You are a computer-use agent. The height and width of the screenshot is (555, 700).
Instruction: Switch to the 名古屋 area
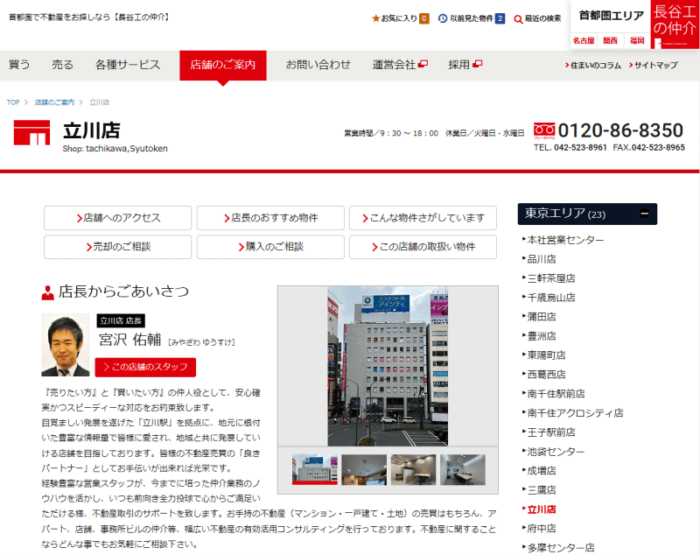583,41
